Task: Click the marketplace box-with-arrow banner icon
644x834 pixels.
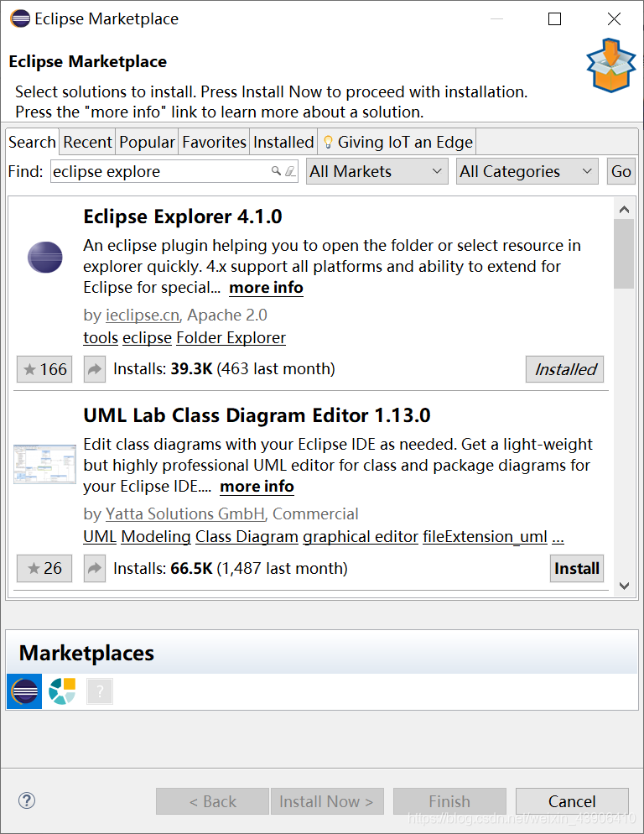Action: pyautogui.click(x=611, y=65)
